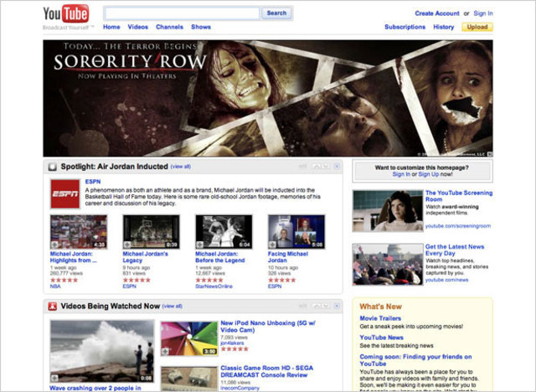
Task: Close the Videos Being Watched Now module
Action: (x=337, y=306)
